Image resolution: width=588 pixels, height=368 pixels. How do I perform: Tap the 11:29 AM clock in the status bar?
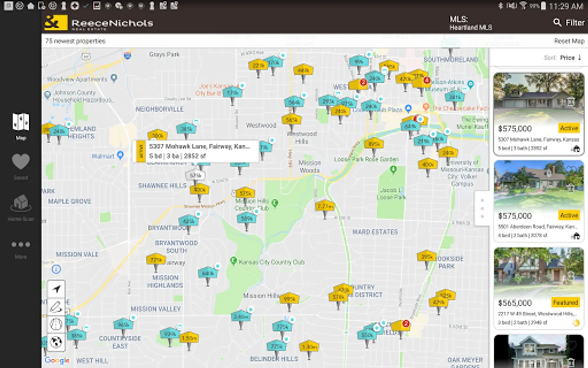click(x=566, y=6)
